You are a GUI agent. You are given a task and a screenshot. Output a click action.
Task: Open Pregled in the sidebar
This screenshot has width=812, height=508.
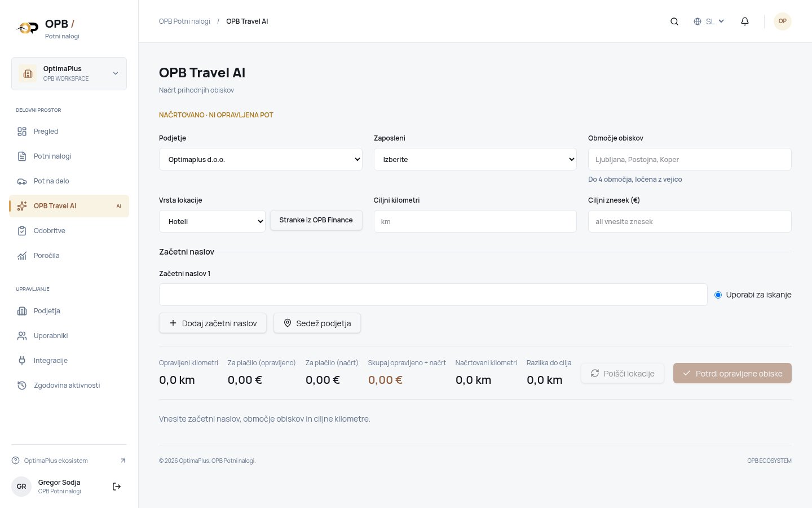click(x=69, y=132)
